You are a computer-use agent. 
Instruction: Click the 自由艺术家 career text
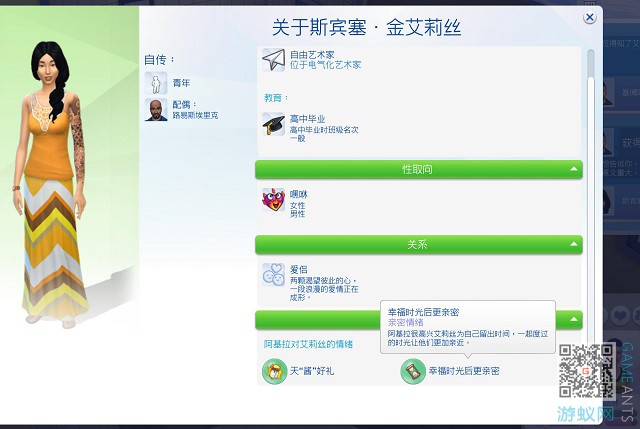312,55
